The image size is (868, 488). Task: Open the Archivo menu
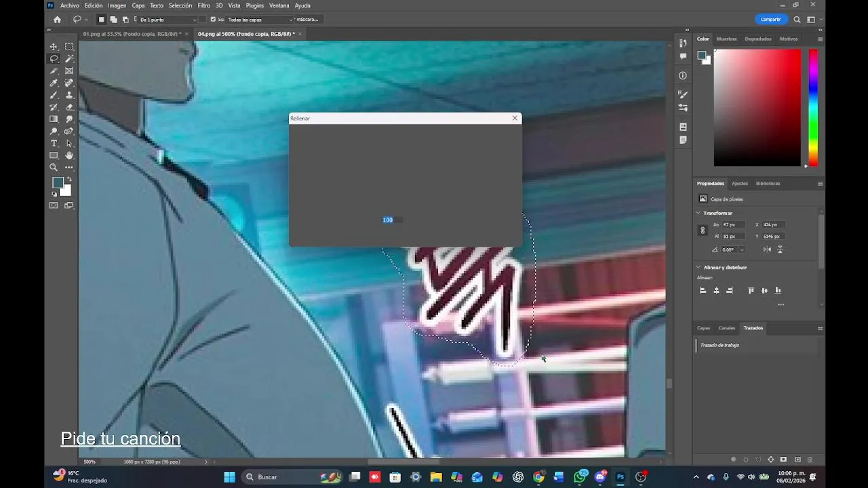tap(70, 5)
